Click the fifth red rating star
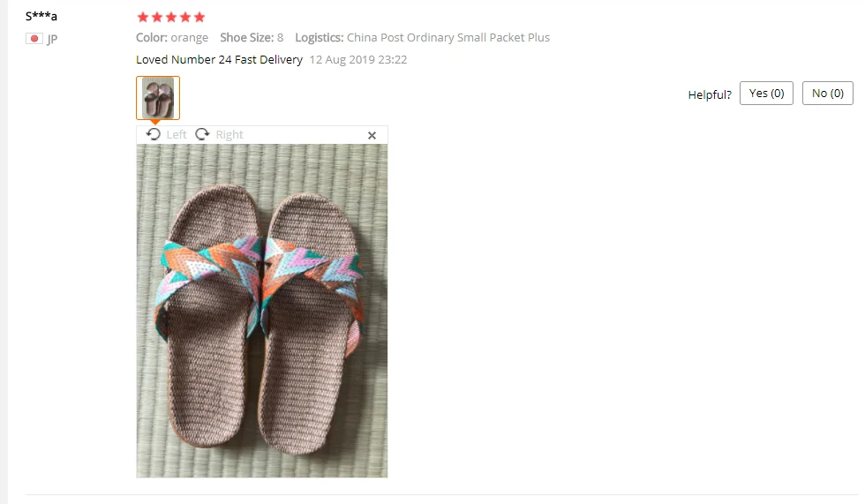The height and width of the screenshot is (504, 865). [199, 17]
